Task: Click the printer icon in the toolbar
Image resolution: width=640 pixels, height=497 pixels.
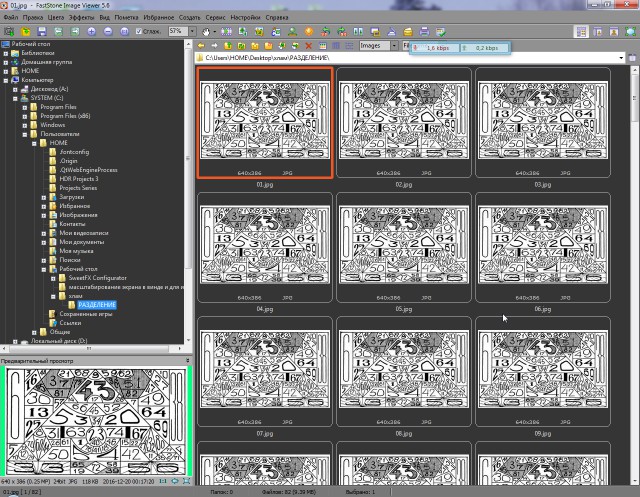Action: 424,31
